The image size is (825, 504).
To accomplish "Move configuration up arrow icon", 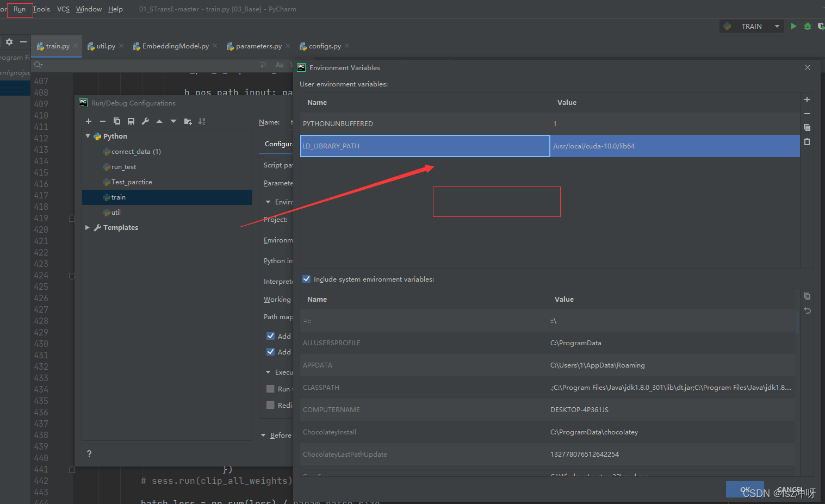I will 159,121.
